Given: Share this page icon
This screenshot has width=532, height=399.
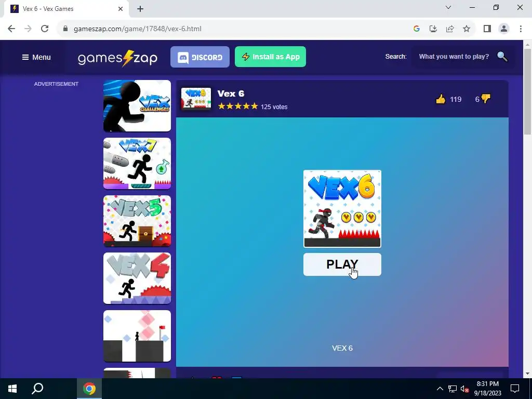Looking at the screenshot, I should [x=450, y=29].
